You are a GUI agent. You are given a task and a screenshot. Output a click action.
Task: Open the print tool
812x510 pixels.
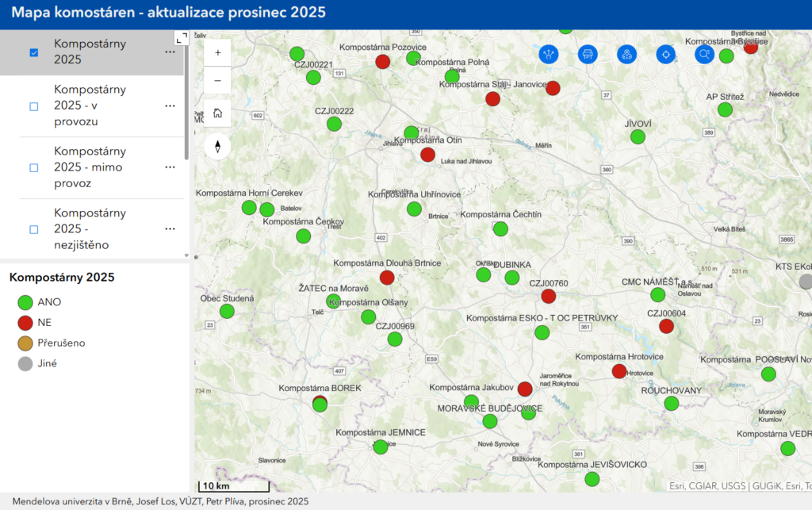tap(588, 54)
